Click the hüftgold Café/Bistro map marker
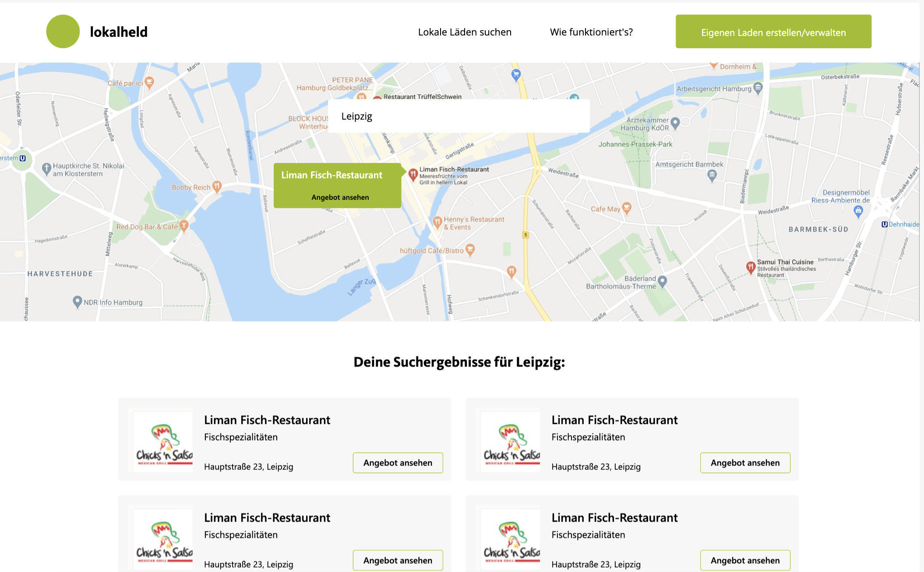This screenshot has height=572, width=924. point(470,250)
